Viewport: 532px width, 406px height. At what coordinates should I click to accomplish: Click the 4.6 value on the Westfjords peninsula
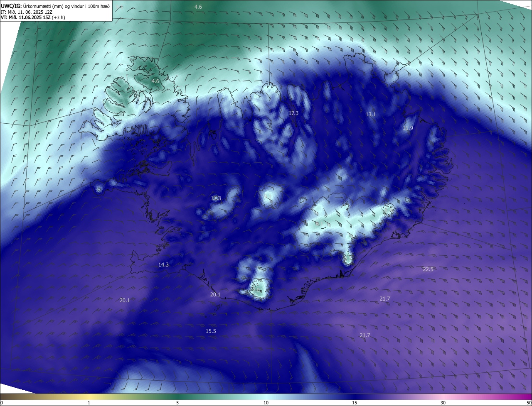click(x=155, y=81)
